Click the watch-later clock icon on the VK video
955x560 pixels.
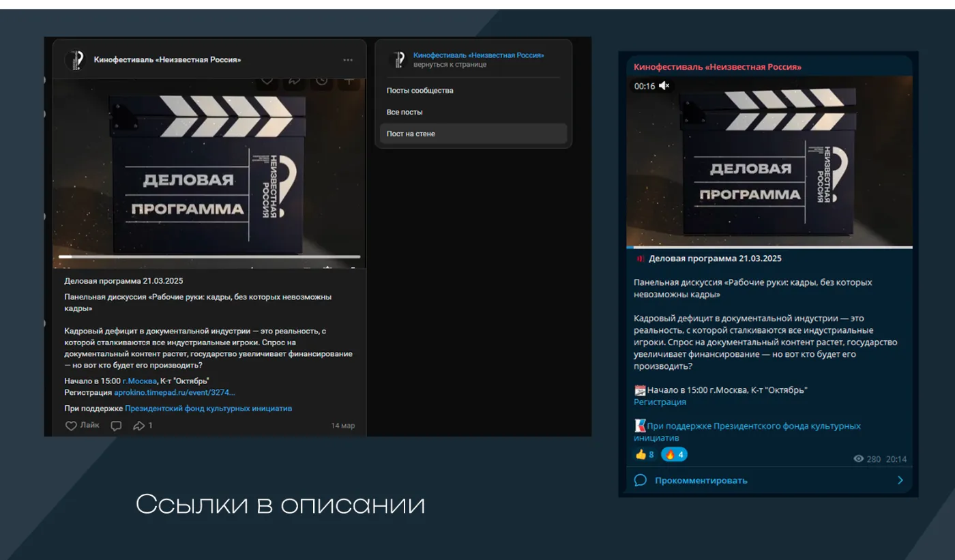[x=321, y=80]
